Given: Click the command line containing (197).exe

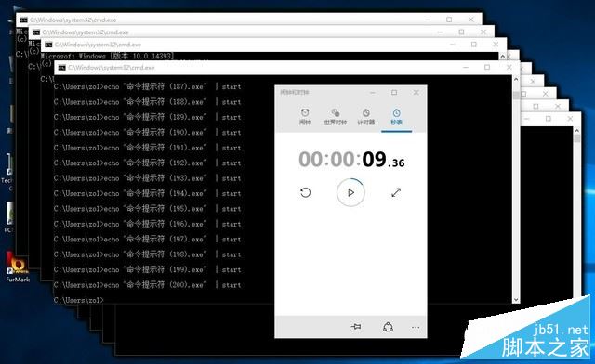Looking at the screenshot, I should click(147, 240).
